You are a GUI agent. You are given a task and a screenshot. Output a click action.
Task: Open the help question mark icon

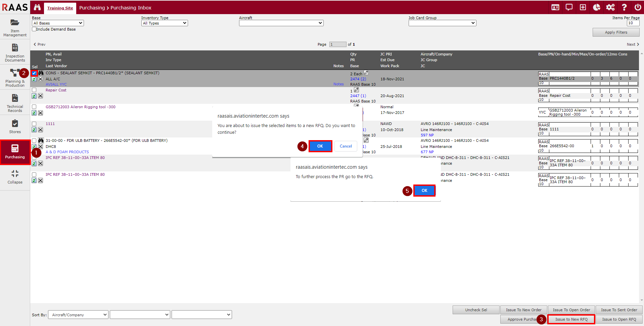[x=624, y=7]
